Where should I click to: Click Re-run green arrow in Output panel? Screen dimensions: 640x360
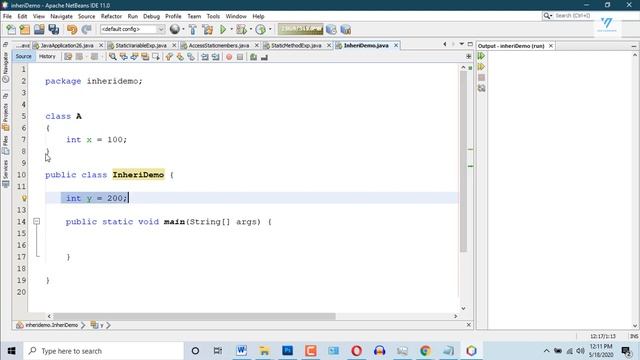[482, 56]
